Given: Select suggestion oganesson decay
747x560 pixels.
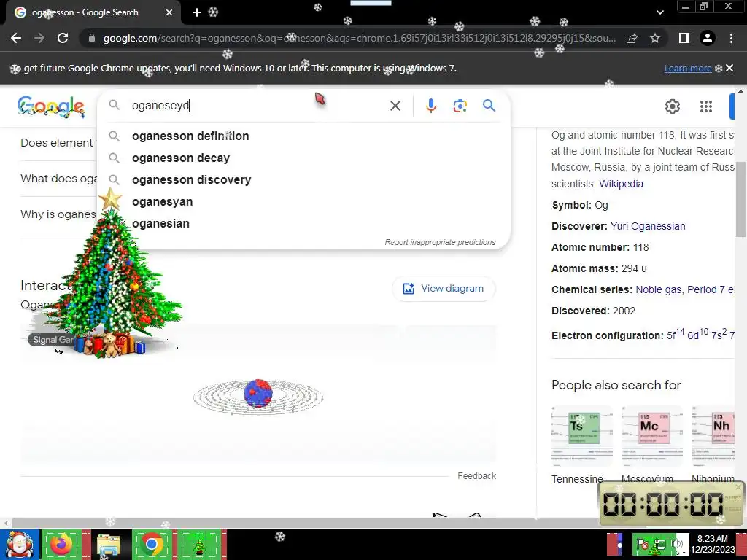Looking at the screenshot, I should [x=304, y=158].
